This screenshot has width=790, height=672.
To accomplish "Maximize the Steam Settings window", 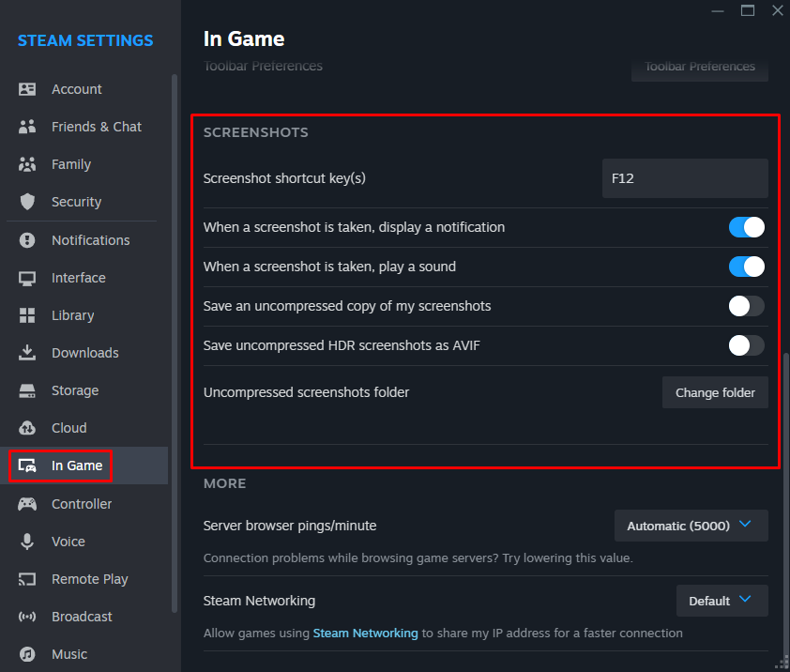I will 747,10.
